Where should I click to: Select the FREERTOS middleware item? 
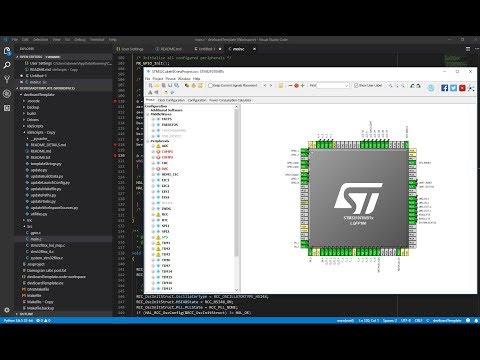(170, 125)
